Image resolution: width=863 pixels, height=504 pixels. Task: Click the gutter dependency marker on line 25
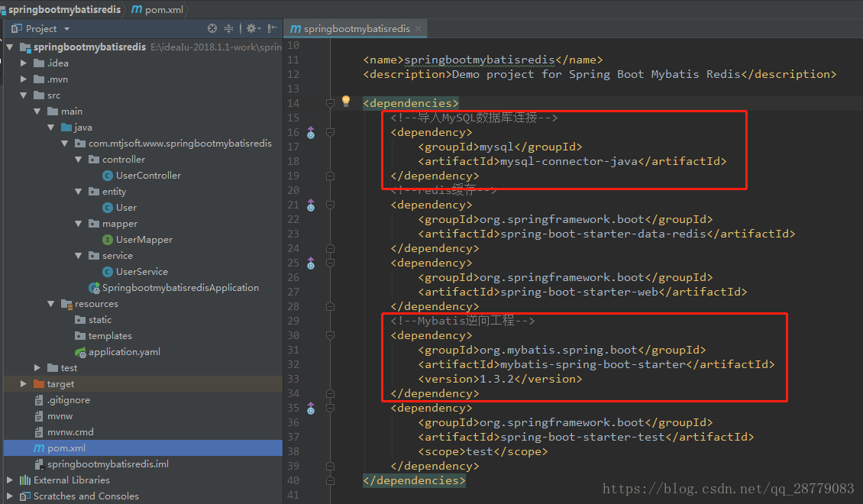[x=311, y=263]
